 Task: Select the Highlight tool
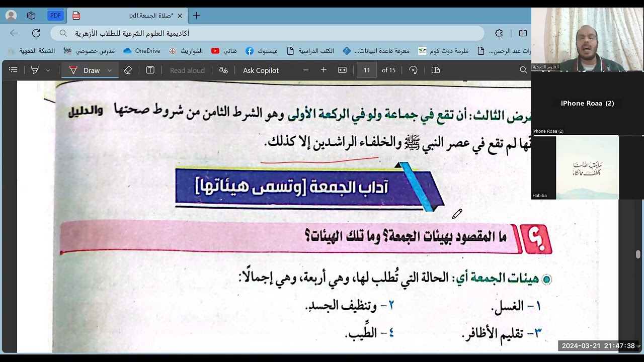pos(35,70)
